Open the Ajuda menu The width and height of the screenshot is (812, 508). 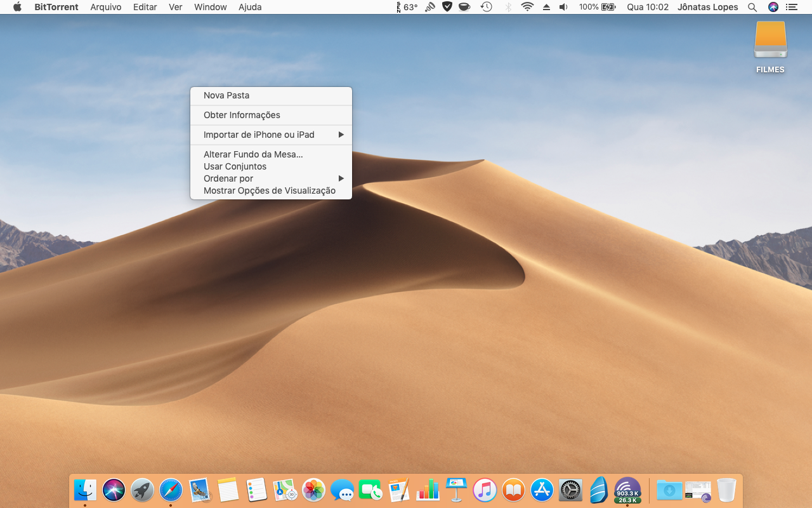coord(250,7)
